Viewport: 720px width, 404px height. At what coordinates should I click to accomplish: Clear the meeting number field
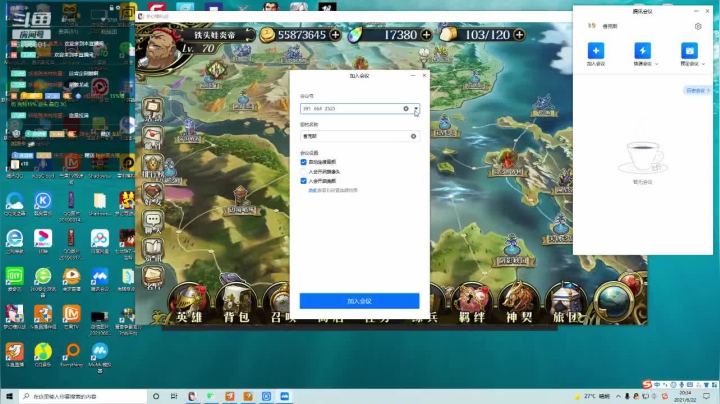point(406,109)
